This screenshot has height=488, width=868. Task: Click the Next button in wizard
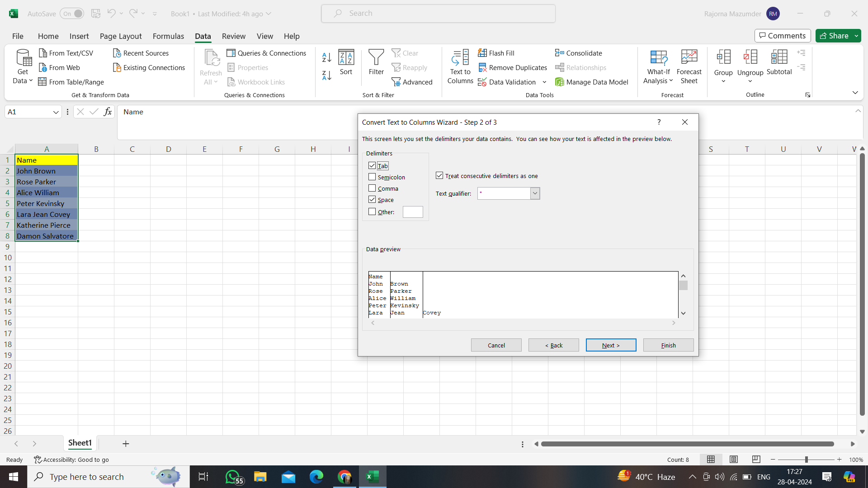coord(611,345)
